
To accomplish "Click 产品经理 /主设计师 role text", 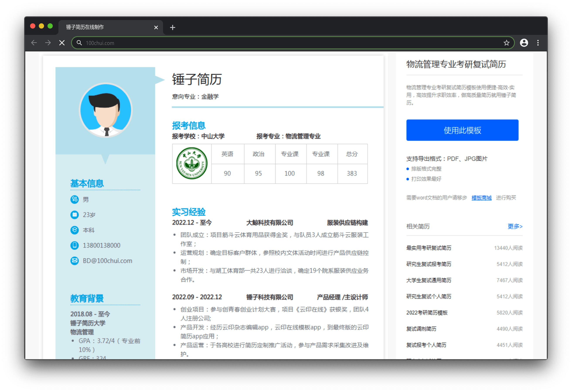I will (342, 297).
